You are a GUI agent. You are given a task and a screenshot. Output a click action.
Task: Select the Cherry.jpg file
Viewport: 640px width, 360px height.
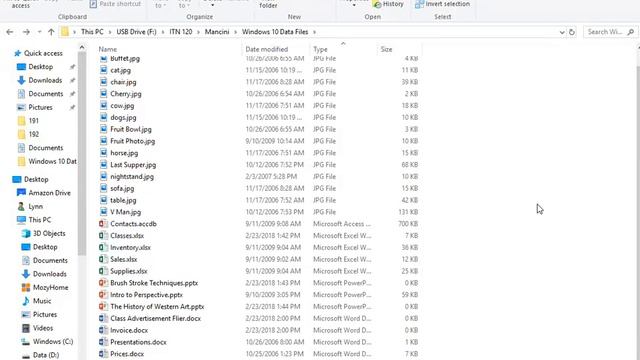(125, 94)
